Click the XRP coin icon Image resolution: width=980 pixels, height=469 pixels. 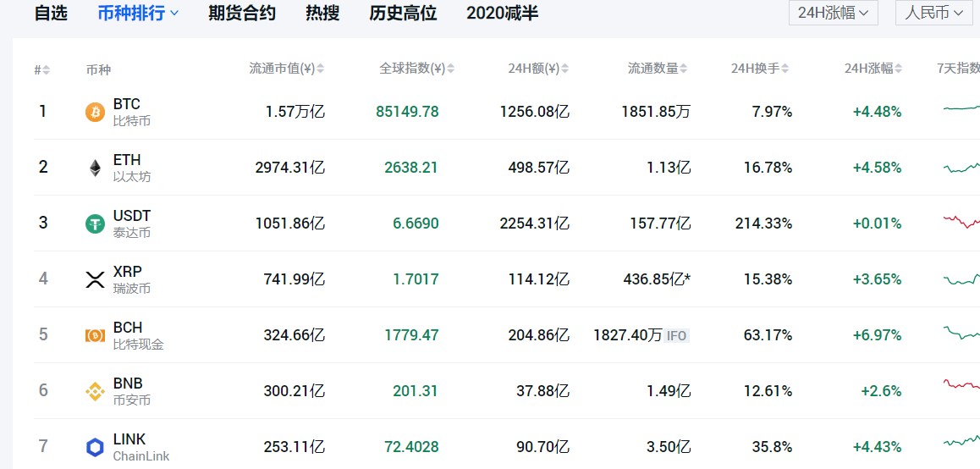click(x=95, y=279)
